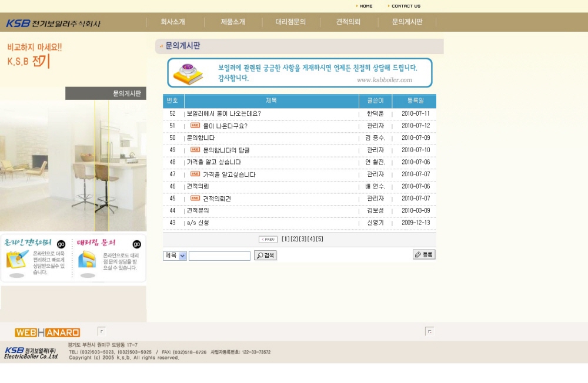Click the KSB 전기보일러 logo in header
This screenshot has height=383, width=588.
tap(53, 23)
